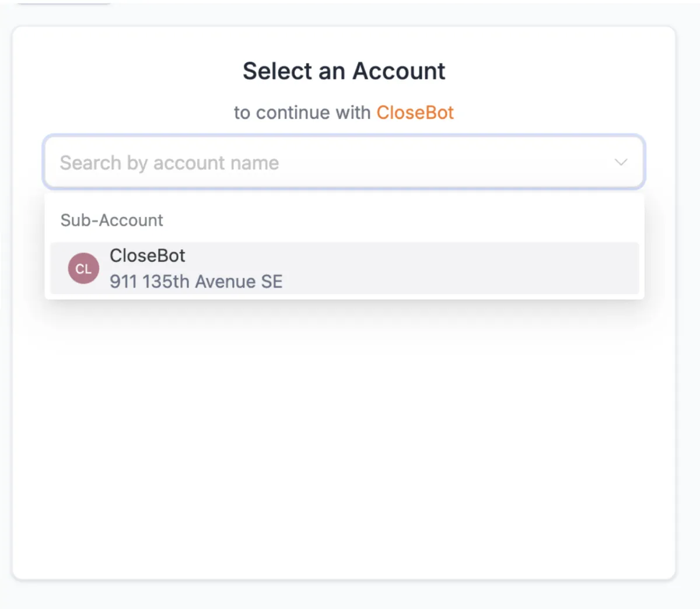
Task: Click the CloseBot account name text
Action: tap(148, 256)
